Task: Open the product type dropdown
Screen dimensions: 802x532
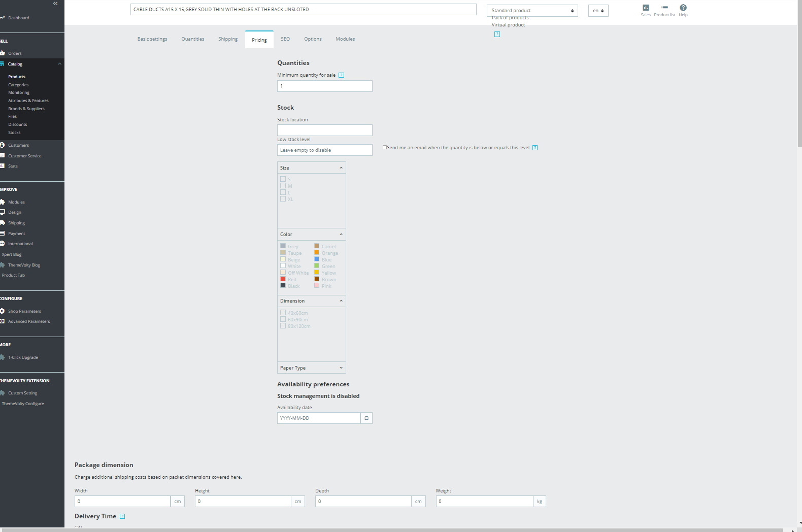Action: 532,11
